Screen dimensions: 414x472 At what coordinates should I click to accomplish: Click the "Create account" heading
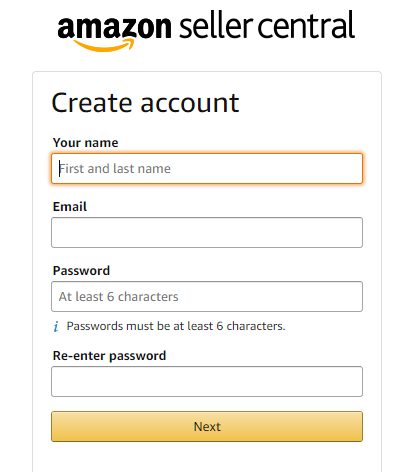coord(145,103)
